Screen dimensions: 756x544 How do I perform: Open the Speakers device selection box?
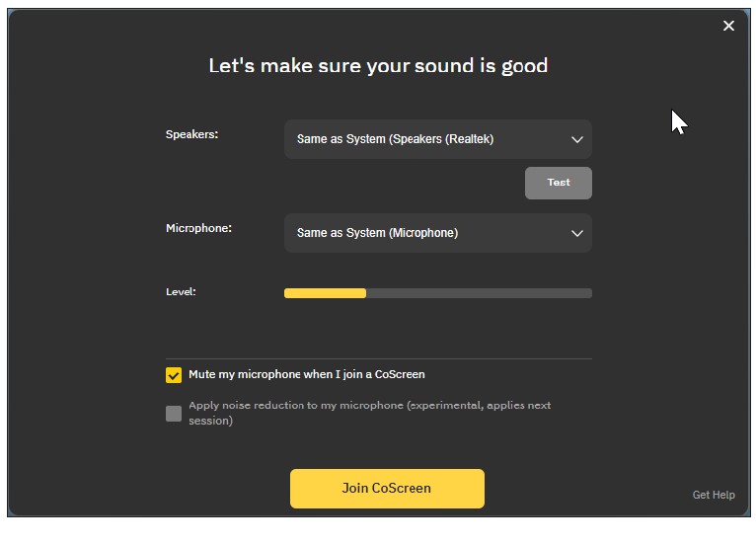[437, 139]
